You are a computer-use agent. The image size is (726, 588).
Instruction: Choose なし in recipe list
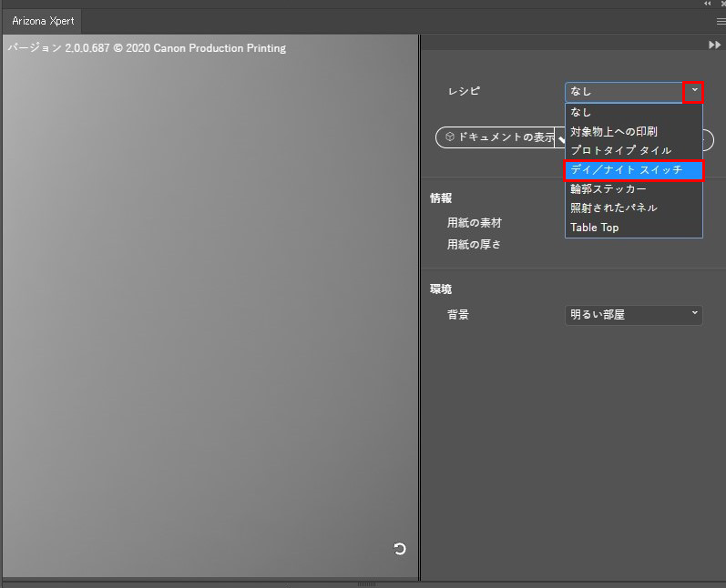pyautogui.click(x=633, y=112)
